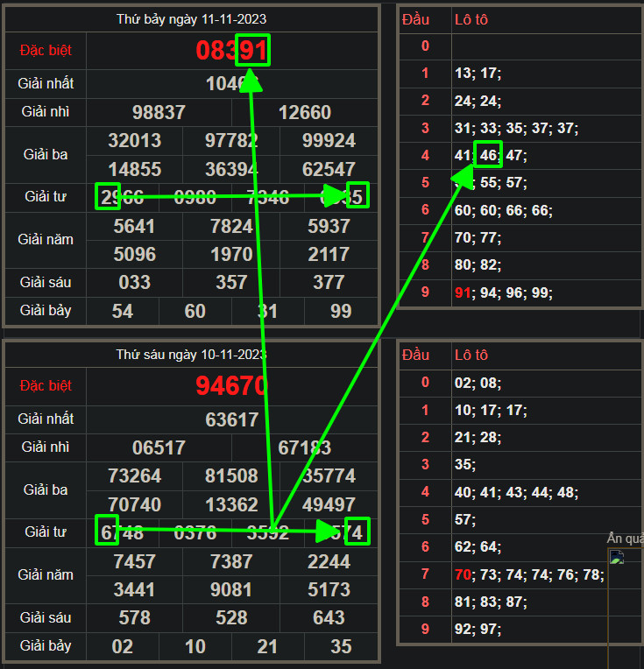Select Giải nhì number 12660
The image size is (644, 669).
[x=304, y=113]
